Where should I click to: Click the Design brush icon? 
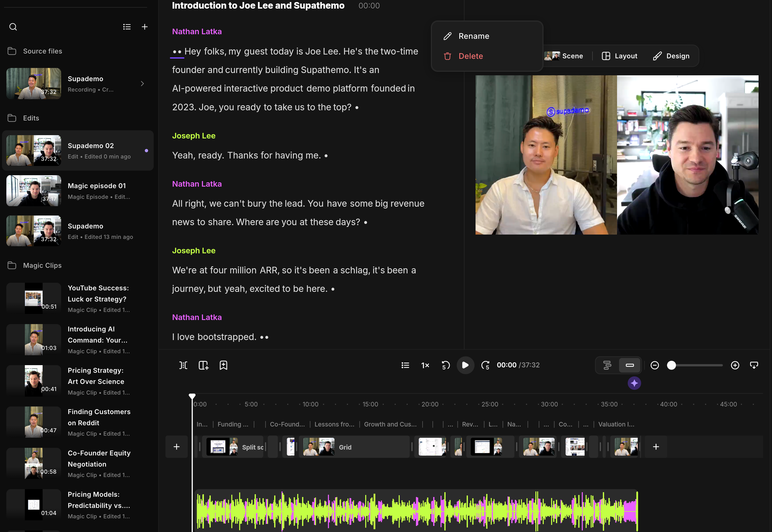point(657,56)
